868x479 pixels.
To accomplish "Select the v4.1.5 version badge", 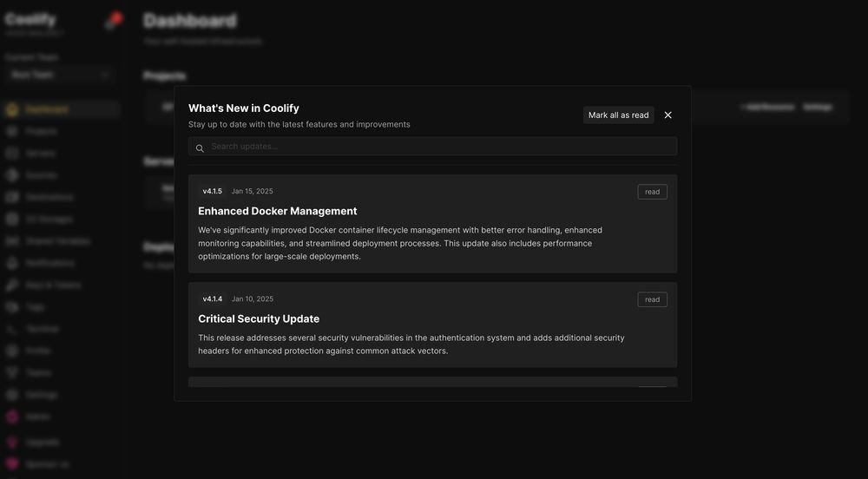I will pyautogui.click(x=212, y=192).
